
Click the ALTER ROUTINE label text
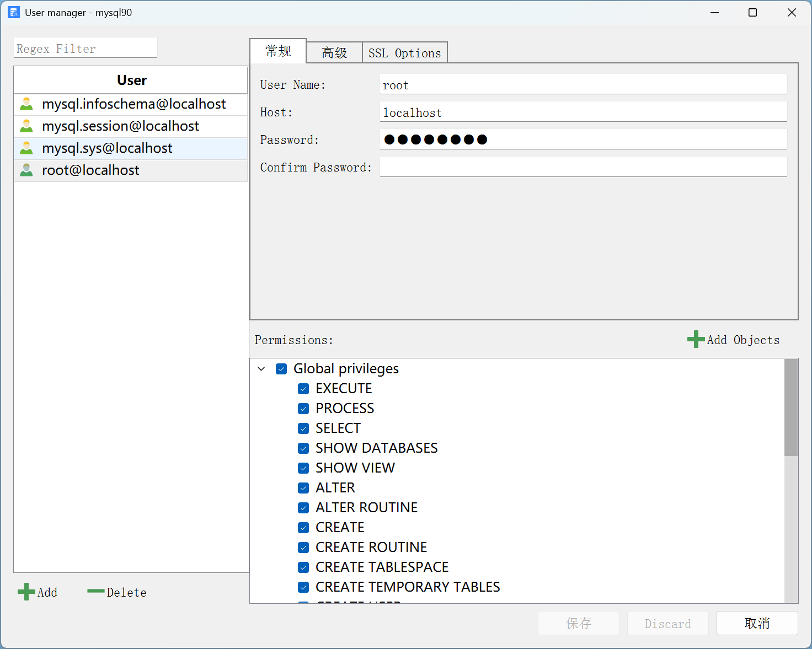click(x=366, y=508)
